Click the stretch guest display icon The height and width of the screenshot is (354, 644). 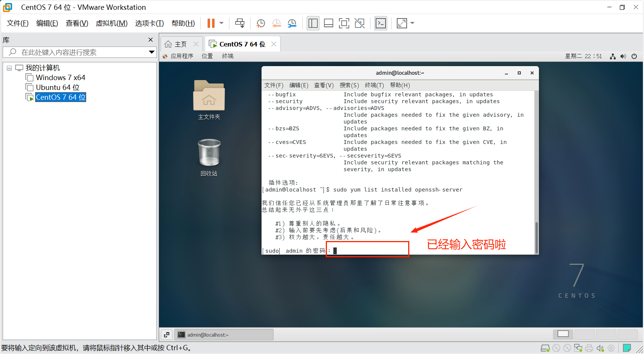[402, 23]
